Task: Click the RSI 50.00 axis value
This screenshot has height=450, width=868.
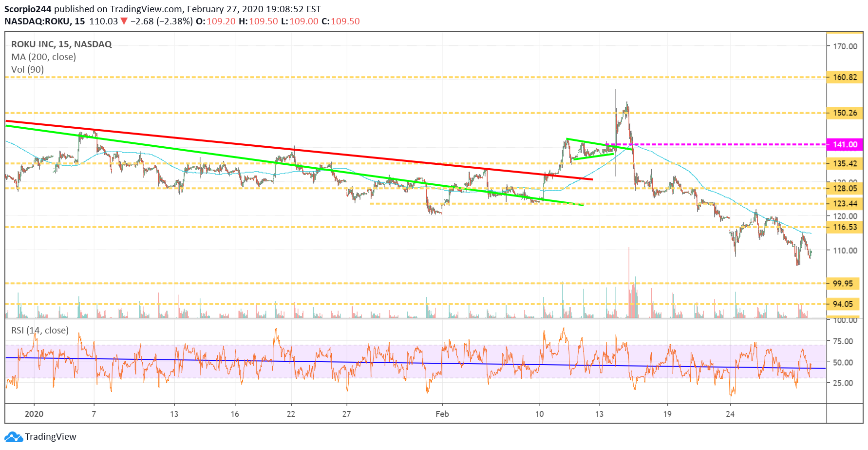Action: tap(843, 362)
